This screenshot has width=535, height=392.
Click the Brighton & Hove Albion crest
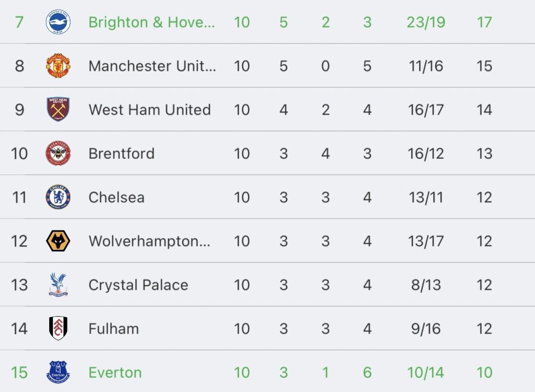click(58, 22)
